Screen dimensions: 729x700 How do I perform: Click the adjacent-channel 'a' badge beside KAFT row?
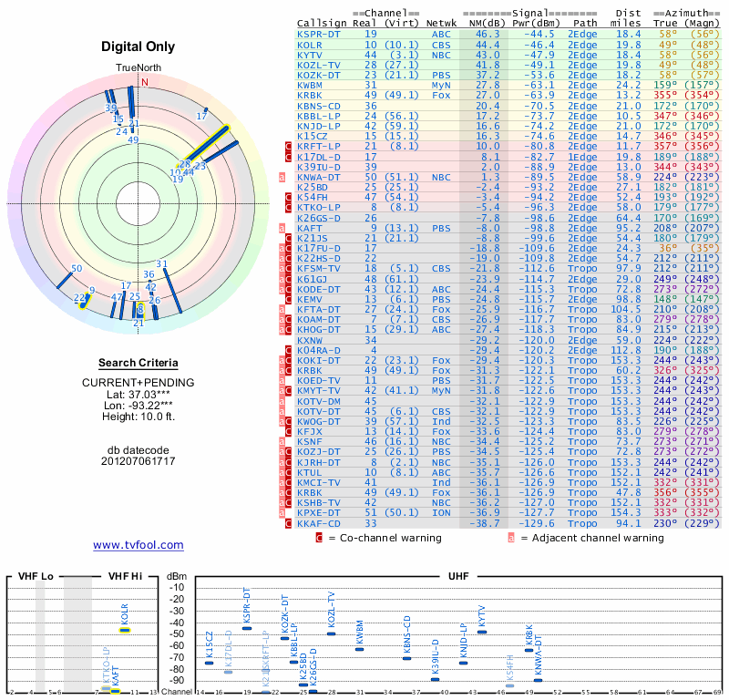pos(282,229)
